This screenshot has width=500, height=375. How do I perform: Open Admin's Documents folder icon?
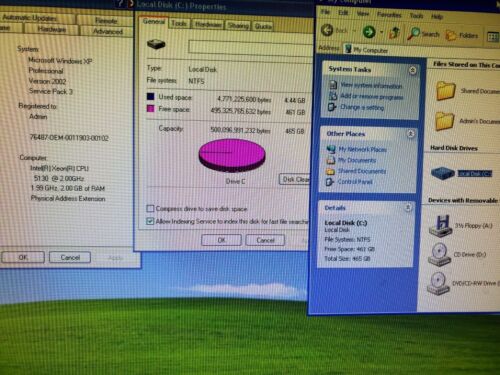pyautogui.click(x=445, y=121)
